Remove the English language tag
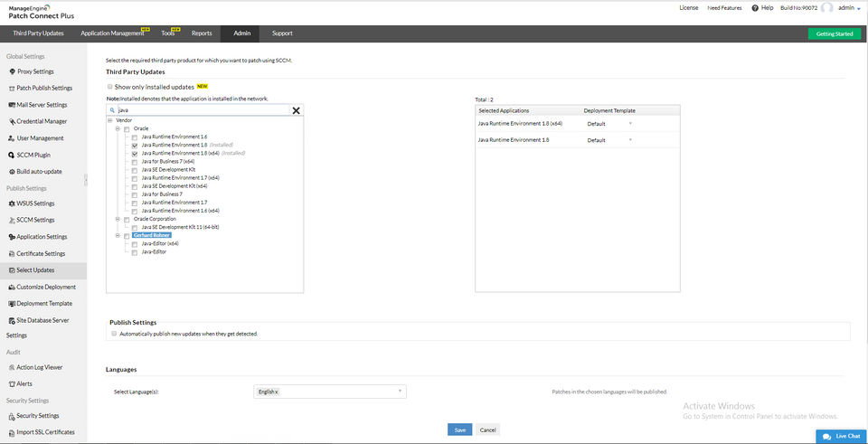868x444 pixels. 277,392
